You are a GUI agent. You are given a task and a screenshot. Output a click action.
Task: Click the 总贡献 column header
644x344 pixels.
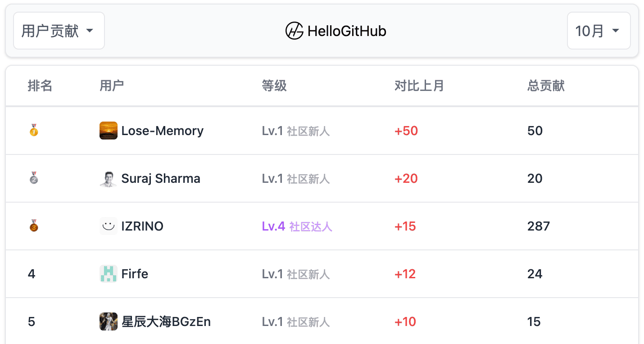[x=546, y=86]
